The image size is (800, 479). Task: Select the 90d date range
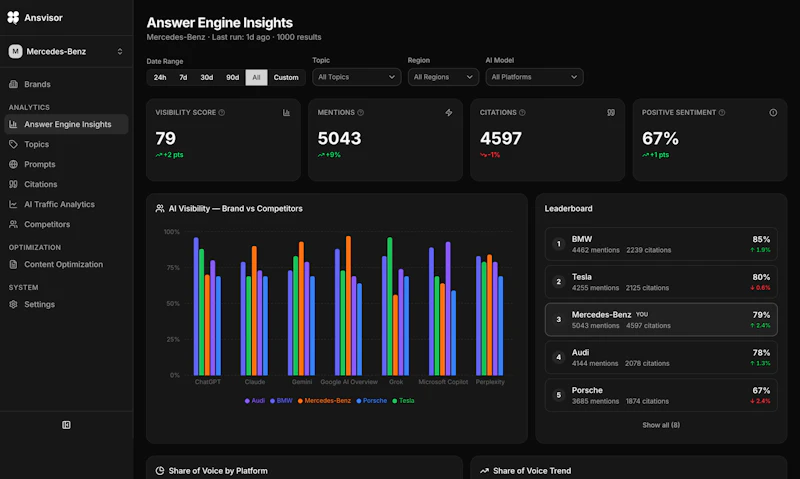pyautogui.click(x=232, y=78)
